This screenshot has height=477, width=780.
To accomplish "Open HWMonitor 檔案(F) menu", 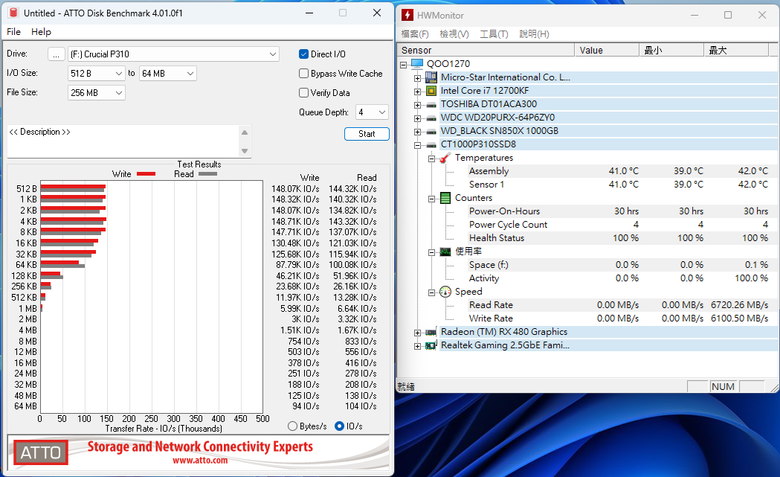I will [415, 34].
